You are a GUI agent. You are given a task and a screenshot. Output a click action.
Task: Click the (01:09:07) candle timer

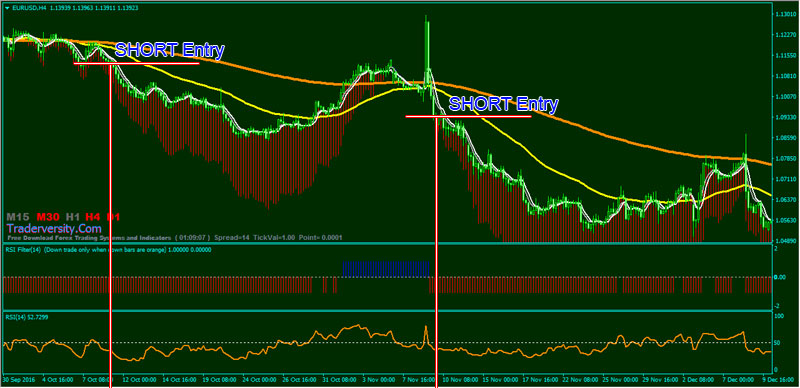(x=193, y=238)
